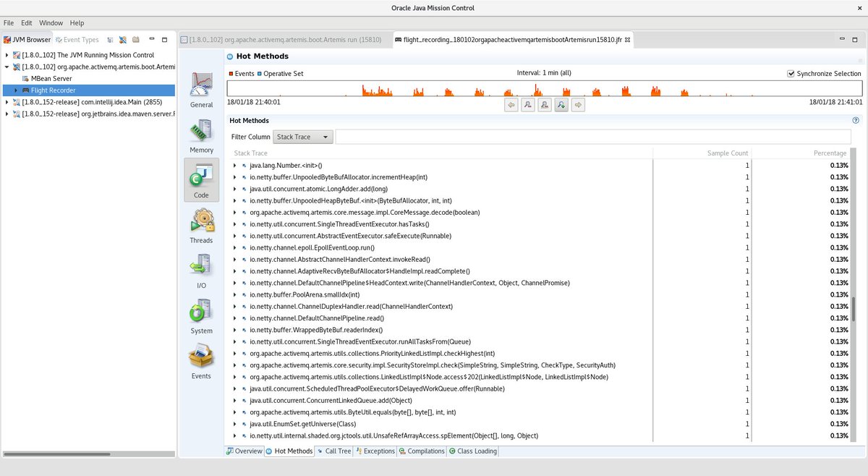Switch to the Compilations tab
868x476 pixels.
click(x=421, y=451)
